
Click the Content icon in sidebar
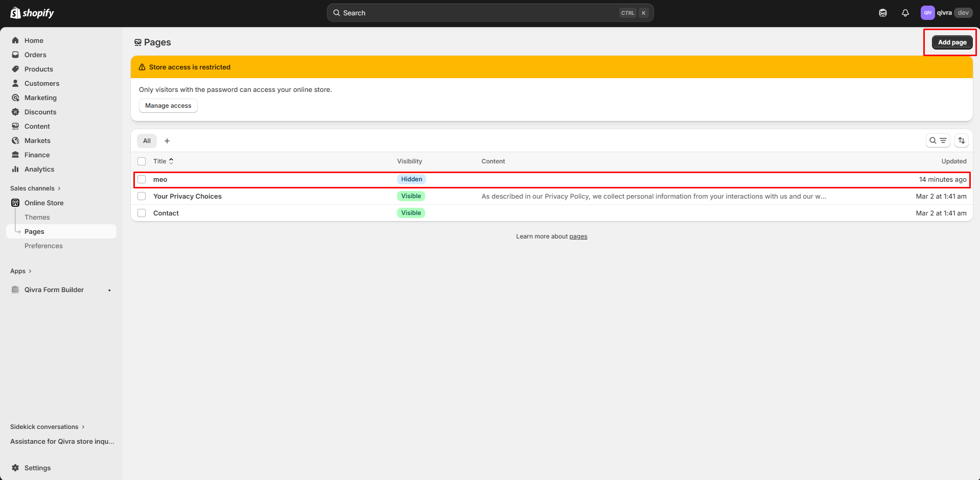15,126
